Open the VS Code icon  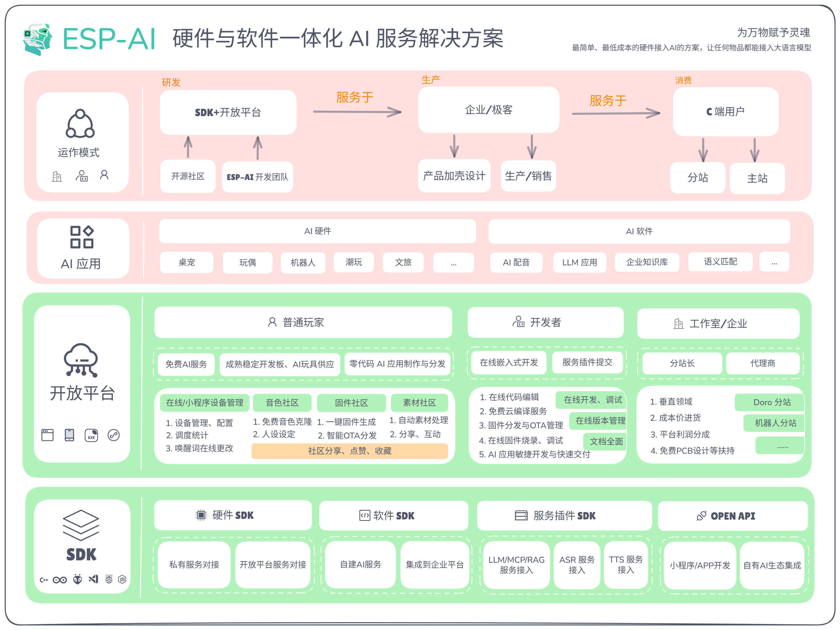click(x=93, y=580)
